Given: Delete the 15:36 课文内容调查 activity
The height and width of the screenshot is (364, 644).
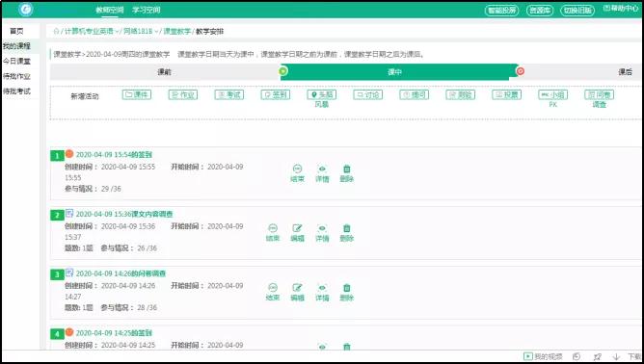Looking at the screenshot, I should coord(347,233).
